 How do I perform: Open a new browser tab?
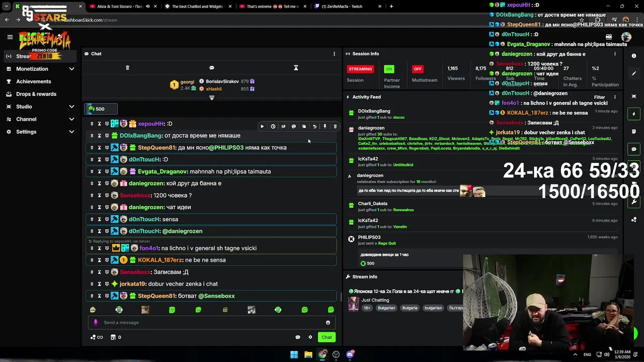pos(391,7)
